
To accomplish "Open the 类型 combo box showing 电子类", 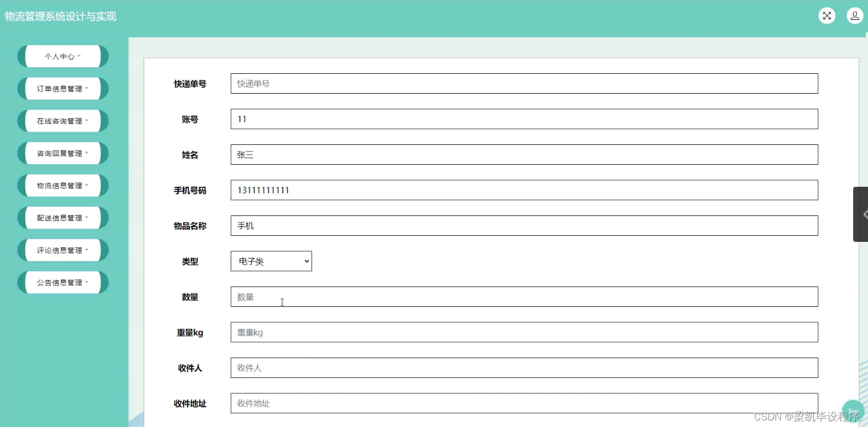I will 271,261.
